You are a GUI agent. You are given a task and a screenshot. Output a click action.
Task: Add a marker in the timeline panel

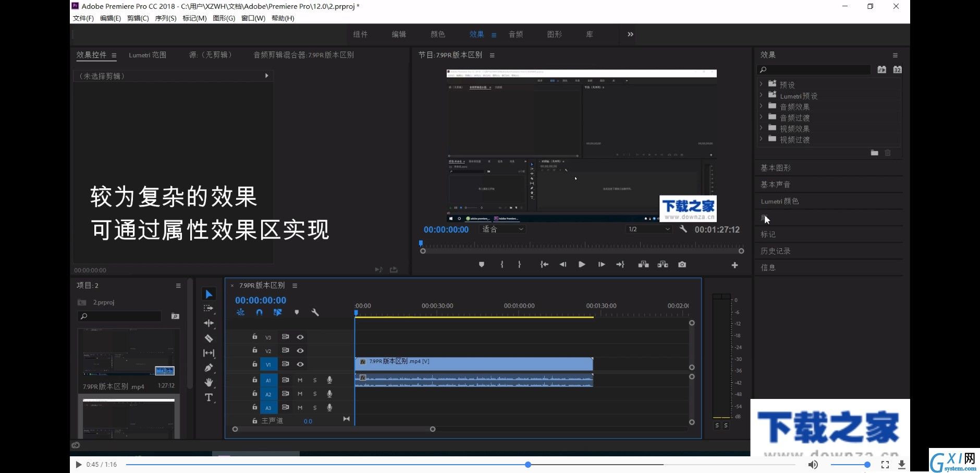pos(297,312)
